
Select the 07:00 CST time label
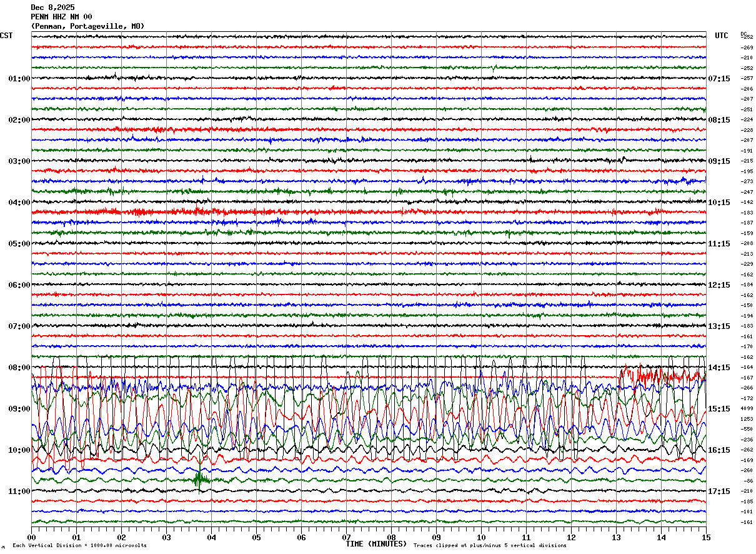click(x=19, y=326)
